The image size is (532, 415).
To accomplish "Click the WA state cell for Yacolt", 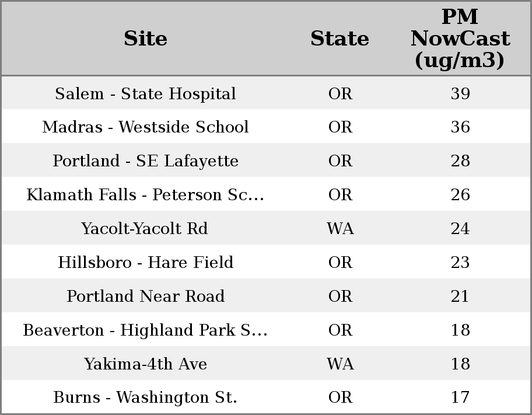I will coord(340,229).
